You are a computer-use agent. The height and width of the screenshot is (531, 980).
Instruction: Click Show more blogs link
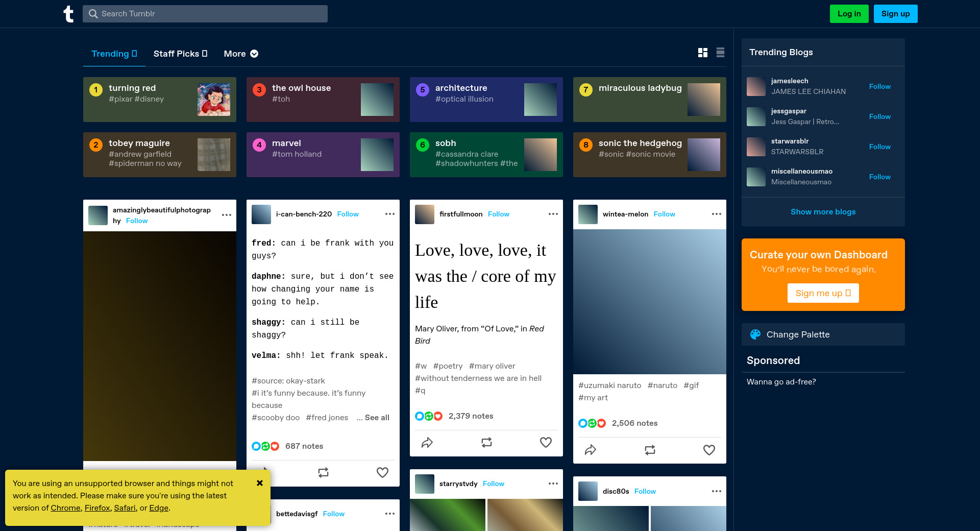823,212
